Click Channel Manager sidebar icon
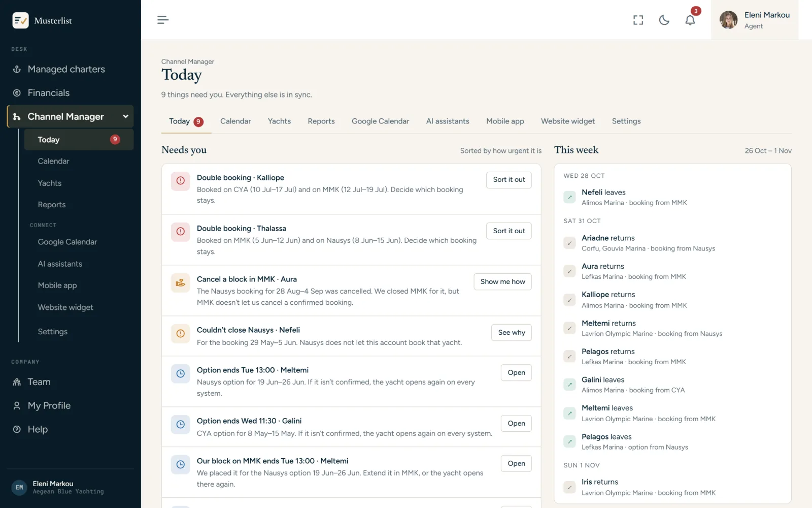 [17, 117]
